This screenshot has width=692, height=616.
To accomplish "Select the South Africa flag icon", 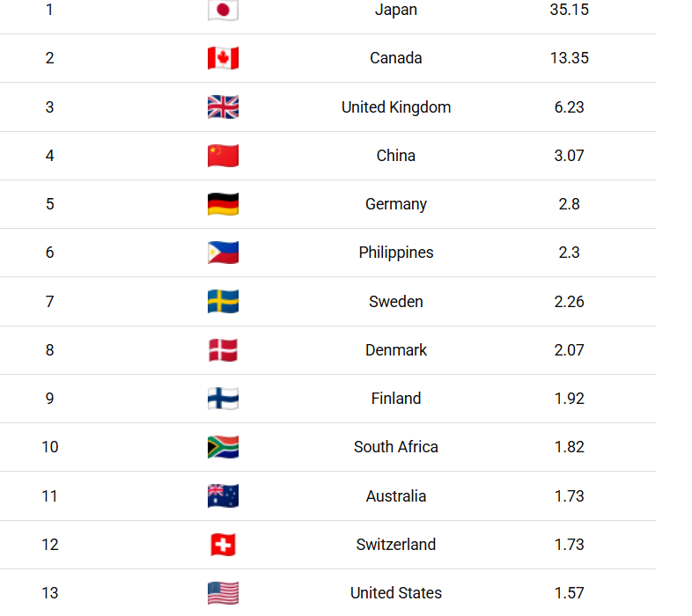I will 223,447.
